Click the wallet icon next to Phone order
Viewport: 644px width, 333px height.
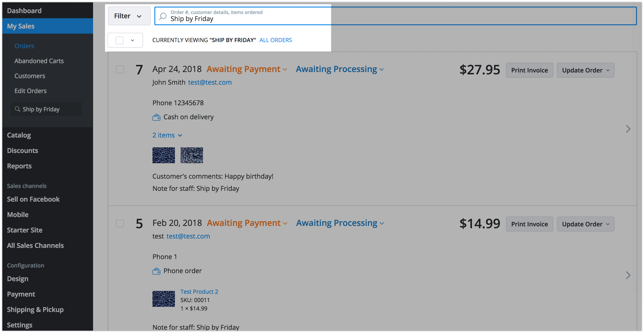click(156, 271)
